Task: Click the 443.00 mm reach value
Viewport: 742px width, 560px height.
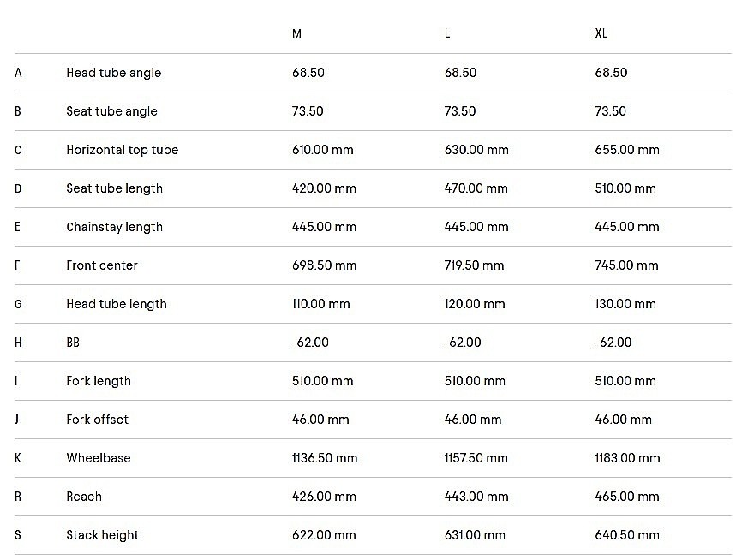Action: pos(476,497)
